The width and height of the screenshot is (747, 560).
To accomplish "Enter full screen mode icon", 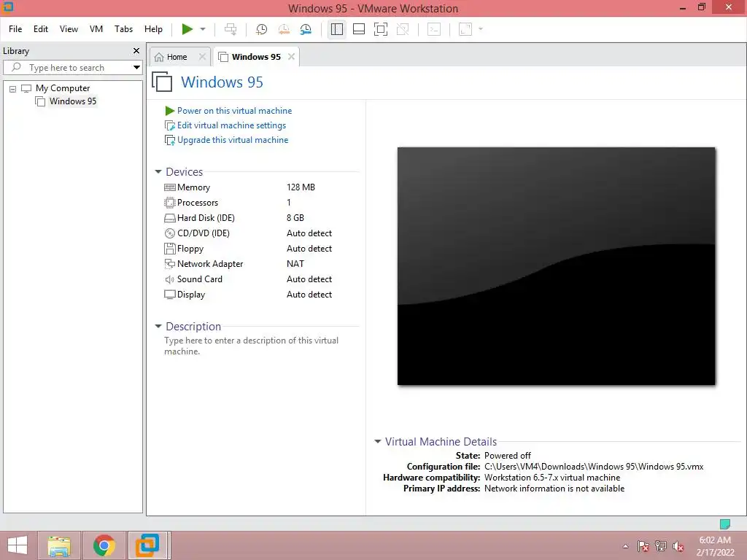I will [x=381, y=29].
